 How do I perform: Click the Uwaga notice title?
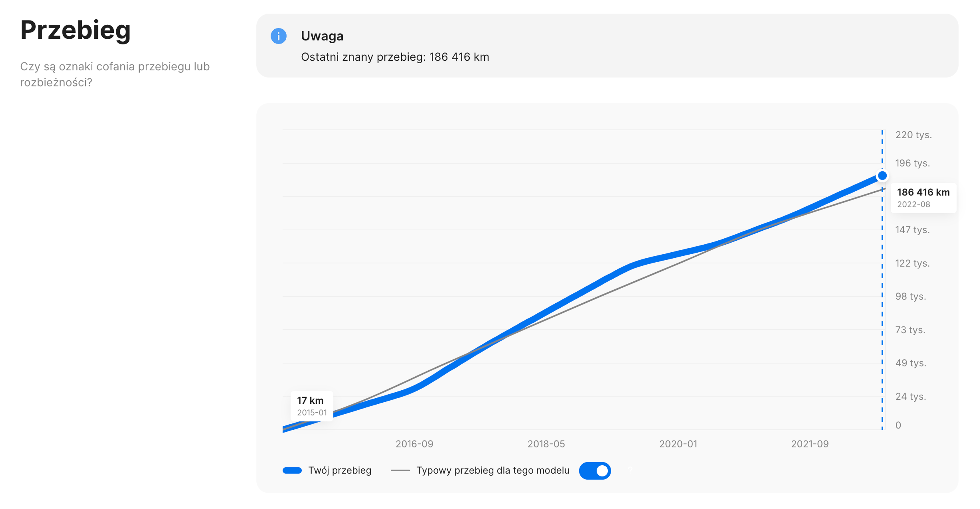322,36
